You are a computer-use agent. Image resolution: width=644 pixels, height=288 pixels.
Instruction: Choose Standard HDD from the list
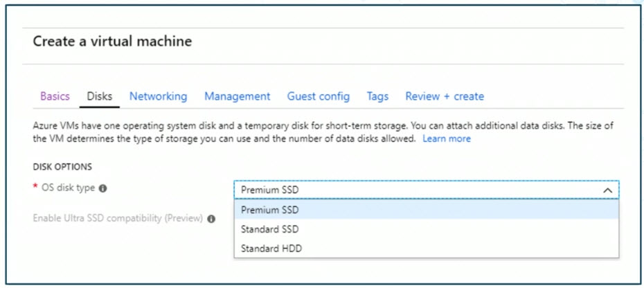(x=427, y=248)
